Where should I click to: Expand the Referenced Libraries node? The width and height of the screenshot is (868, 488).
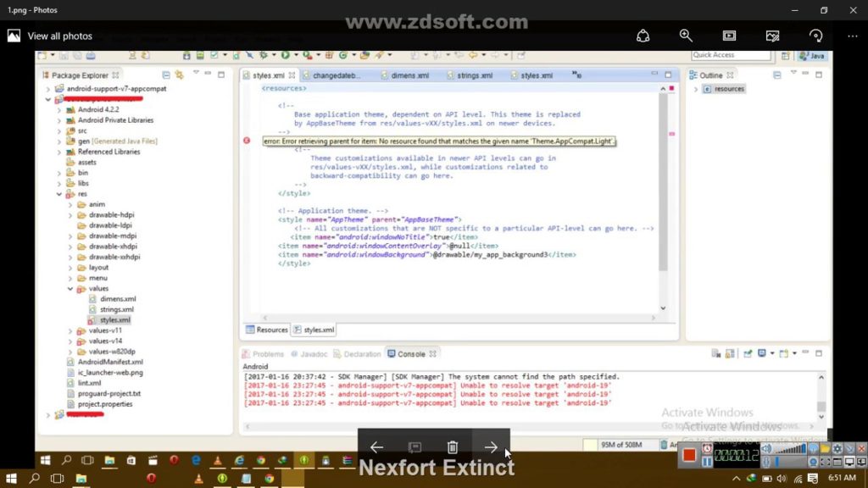[59, 152]
